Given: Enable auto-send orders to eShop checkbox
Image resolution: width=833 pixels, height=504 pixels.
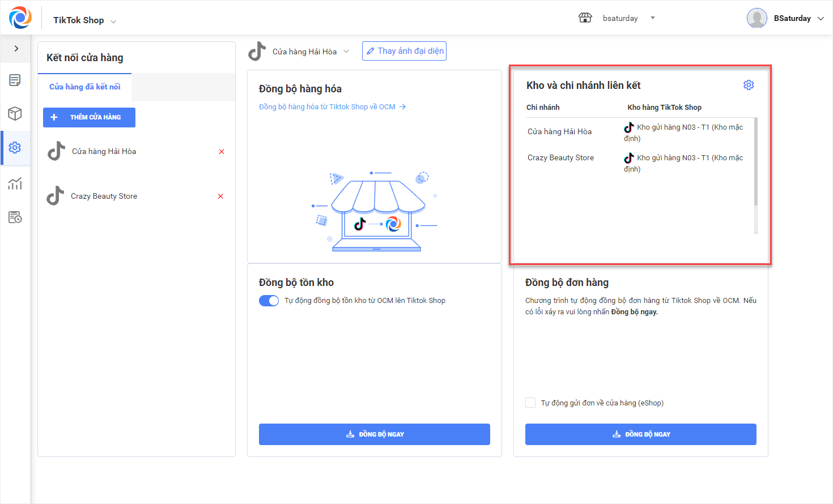Looking at the screenshot, I should coord(530,403).
